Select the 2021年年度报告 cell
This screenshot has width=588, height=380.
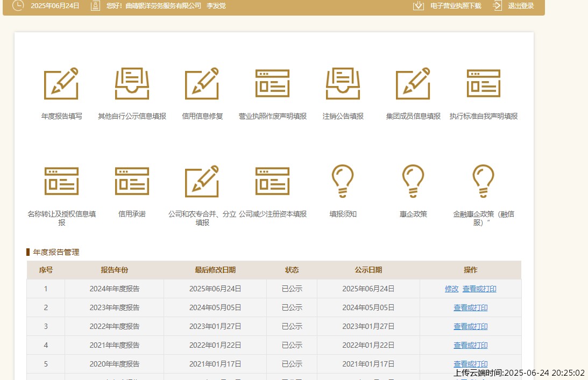click(115, 345)
